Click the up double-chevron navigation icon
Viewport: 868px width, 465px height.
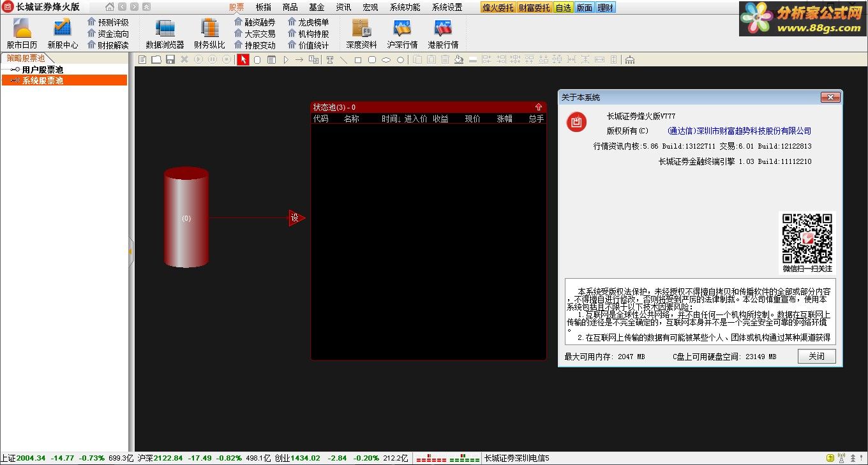(147, 7)
